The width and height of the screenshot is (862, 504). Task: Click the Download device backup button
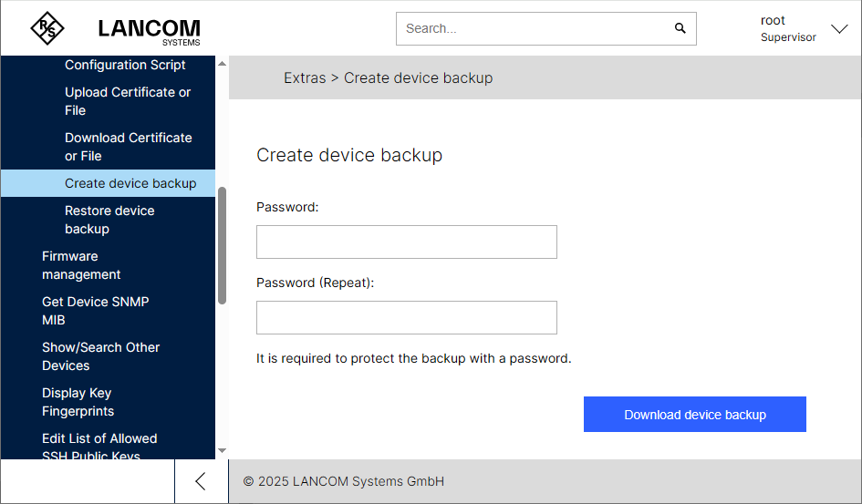click(x=694, y=415)
